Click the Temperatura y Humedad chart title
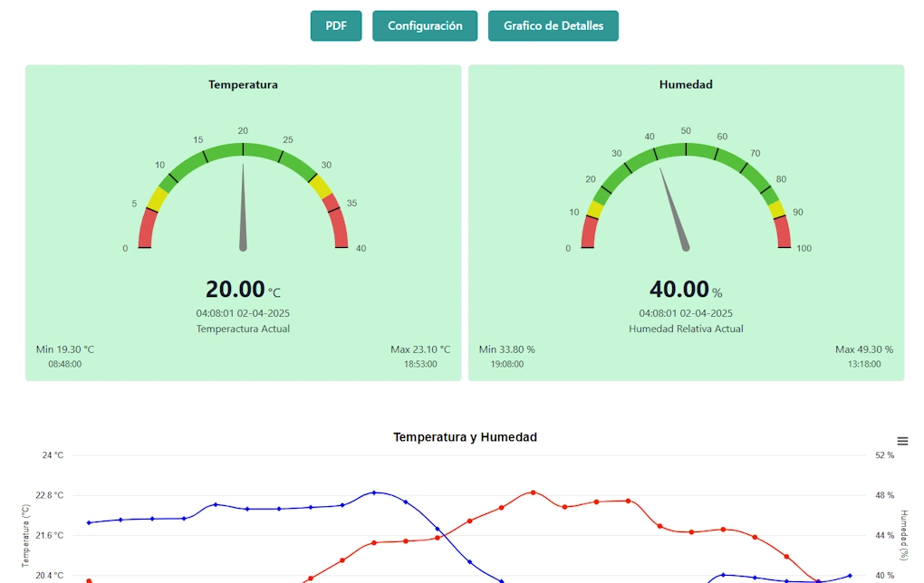This screenshot has width=924, height=583. click(464, 437)
